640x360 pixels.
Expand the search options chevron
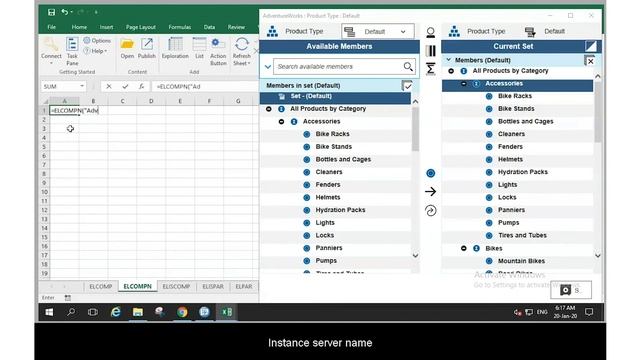267,67
